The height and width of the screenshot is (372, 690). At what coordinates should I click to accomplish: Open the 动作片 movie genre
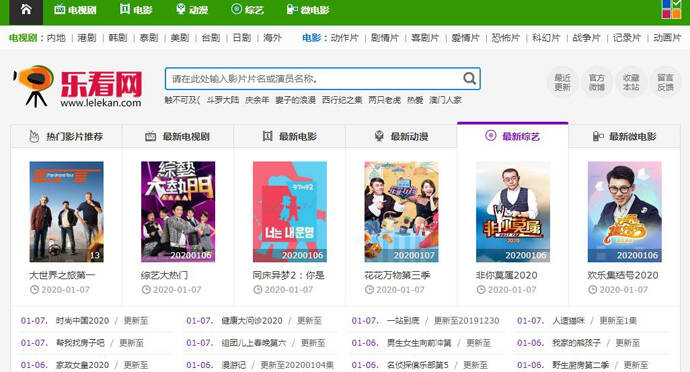[345, 38]
